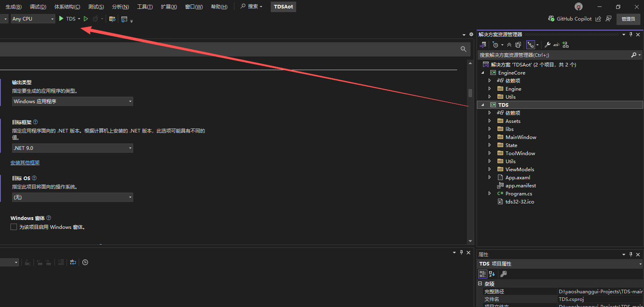Expand the ViewModels folder
The width and height of the screenshot is (644, 307).
click(489, 169)
